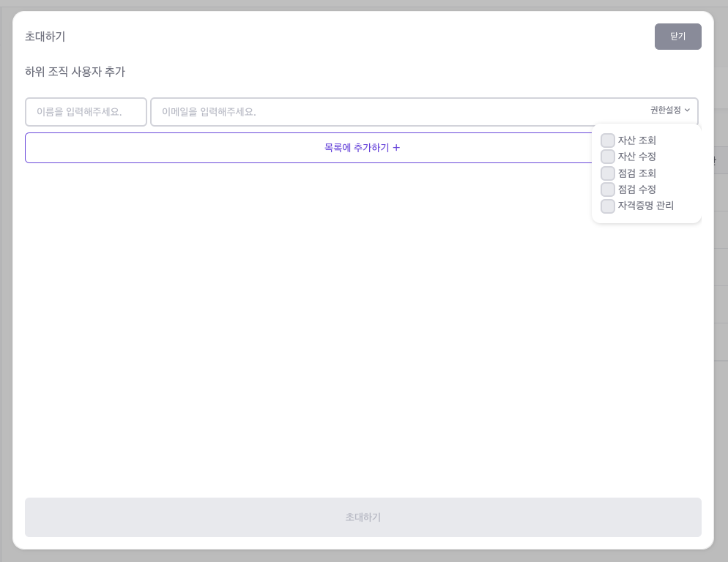This screenshot has width=728, height=562.
Task: Enable the 자산 조회 checkbox
Action: [608, 140]
